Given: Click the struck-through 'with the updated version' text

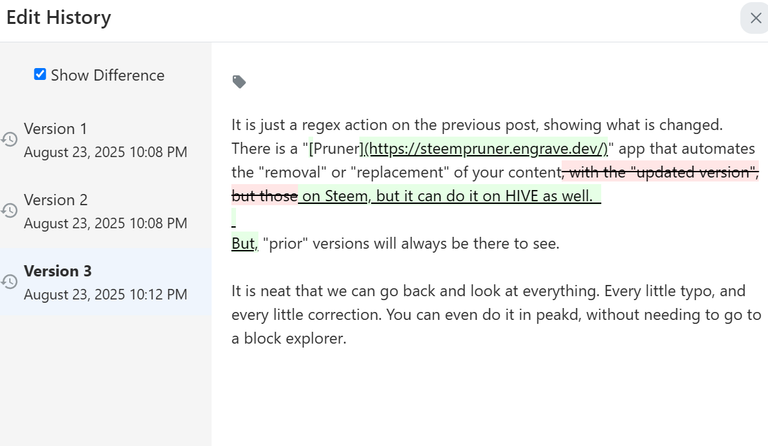Looking at the screenshot, I should 661,172.
